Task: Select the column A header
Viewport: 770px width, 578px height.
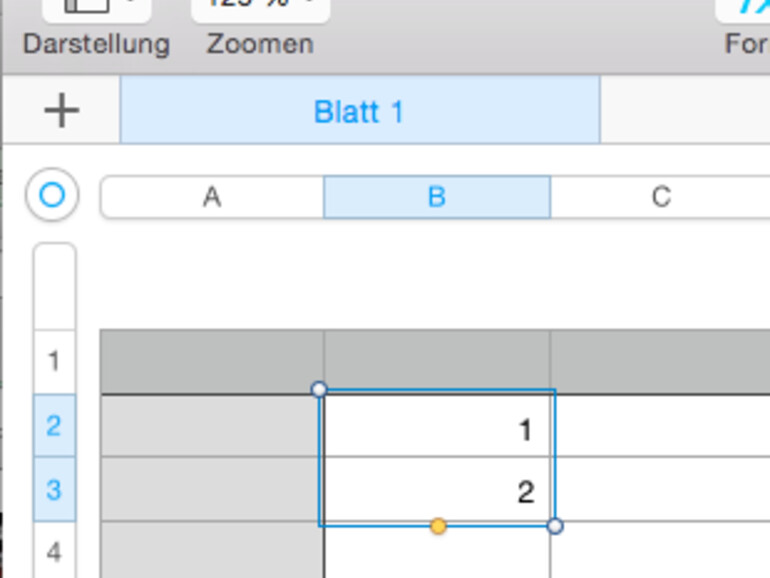Action: [212, 197]
